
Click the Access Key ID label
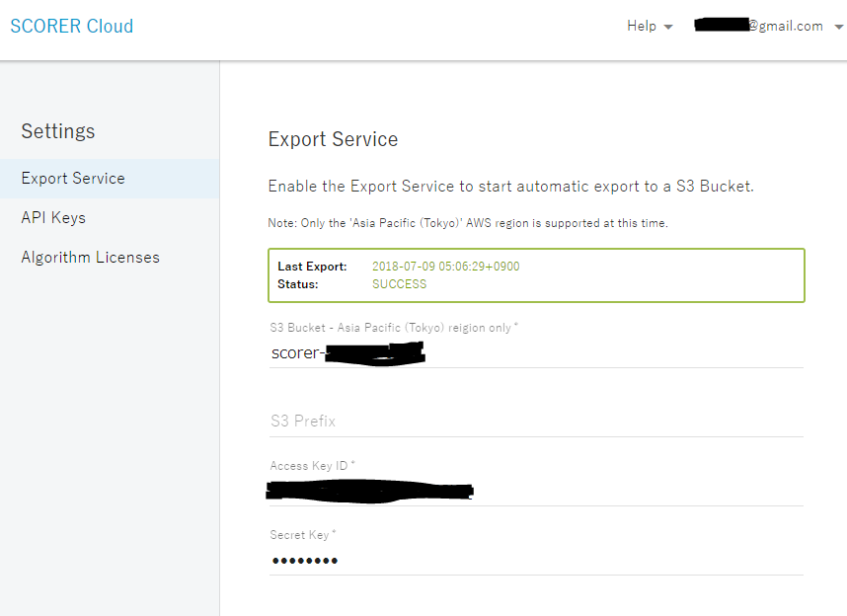click(312, 466)
